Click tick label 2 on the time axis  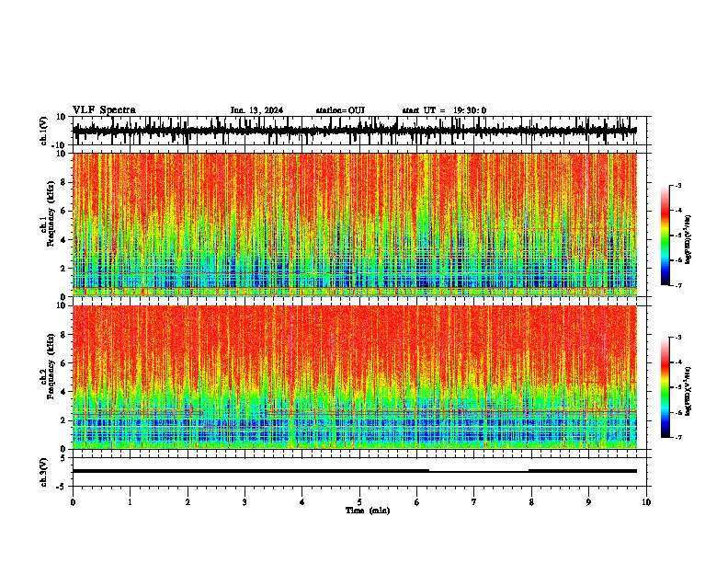tap(188, 502)
